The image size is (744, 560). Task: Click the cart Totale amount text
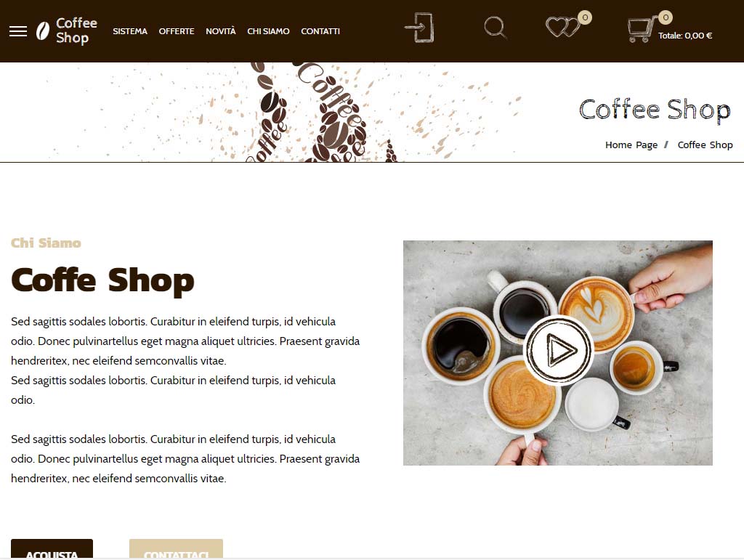685,36
